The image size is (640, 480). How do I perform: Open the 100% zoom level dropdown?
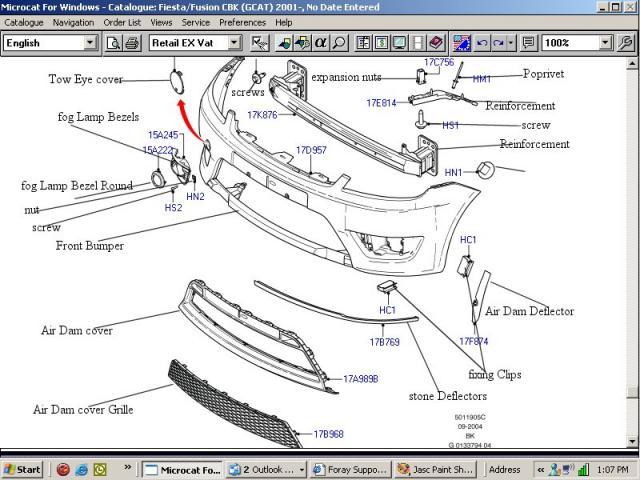coord(606,43)
